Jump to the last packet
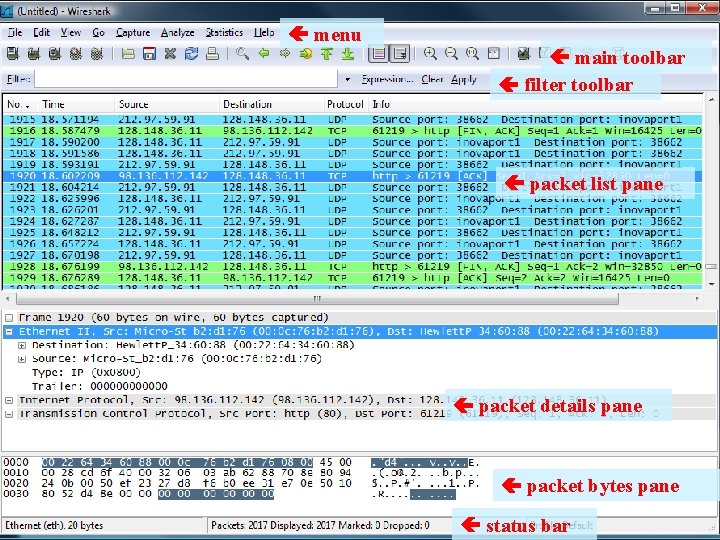 (x=348, y=54)
